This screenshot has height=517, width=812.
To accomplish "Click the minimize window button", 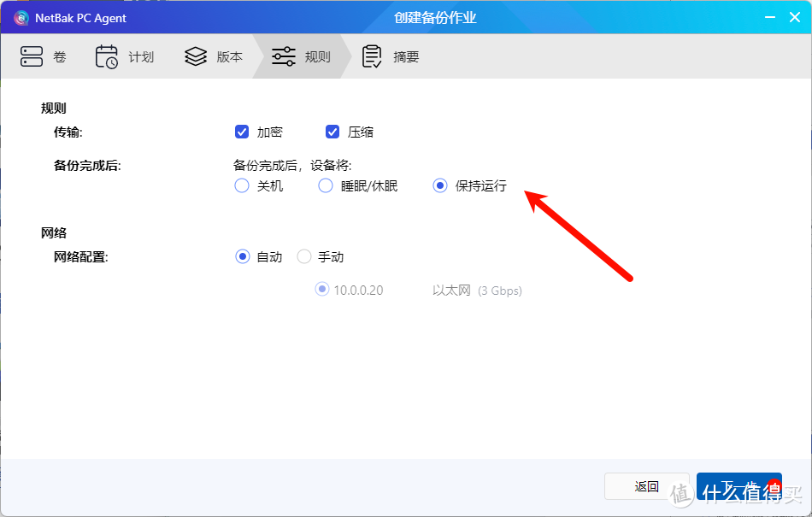I will click(x=770, y=17).
